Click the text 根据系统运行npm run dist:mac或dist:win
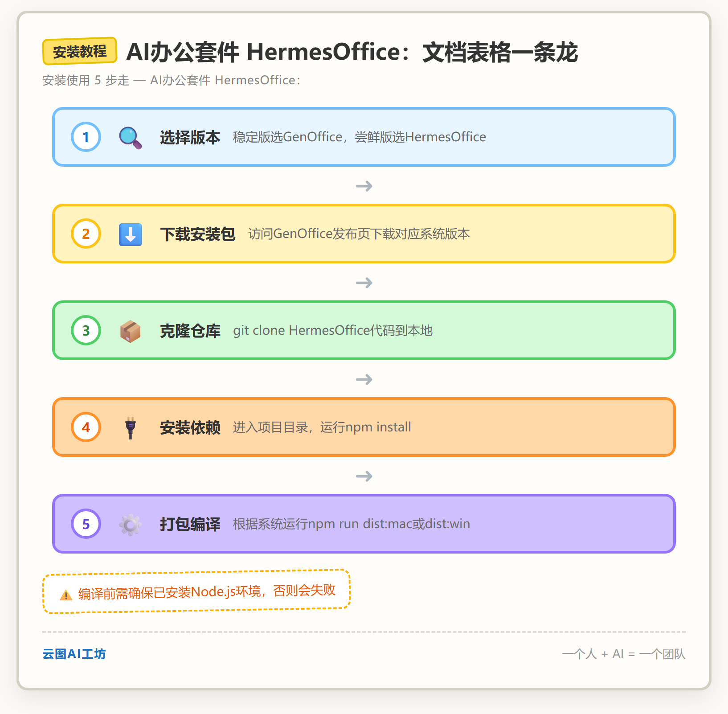 [352, 524]
